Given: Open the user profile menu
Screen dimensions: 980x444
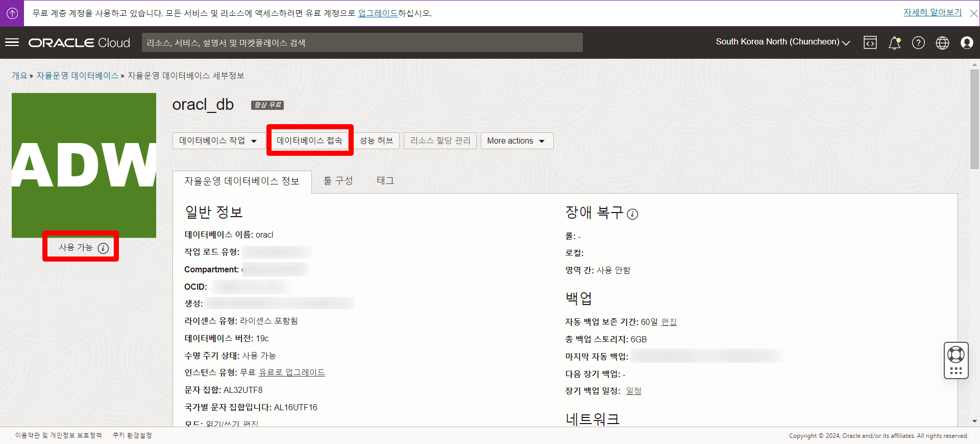Looking at the screenshot, I should point(967,42).
